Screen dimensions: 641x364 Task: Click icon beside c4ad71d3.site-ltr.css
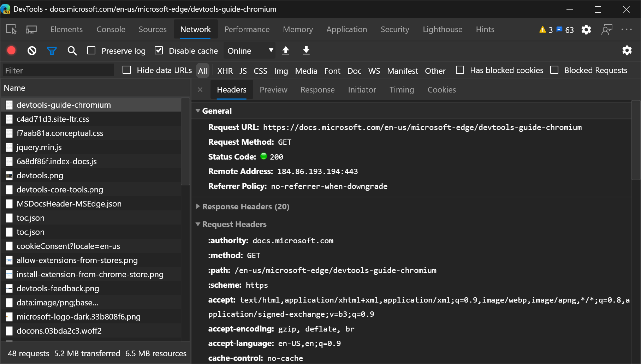pos(9,119)
